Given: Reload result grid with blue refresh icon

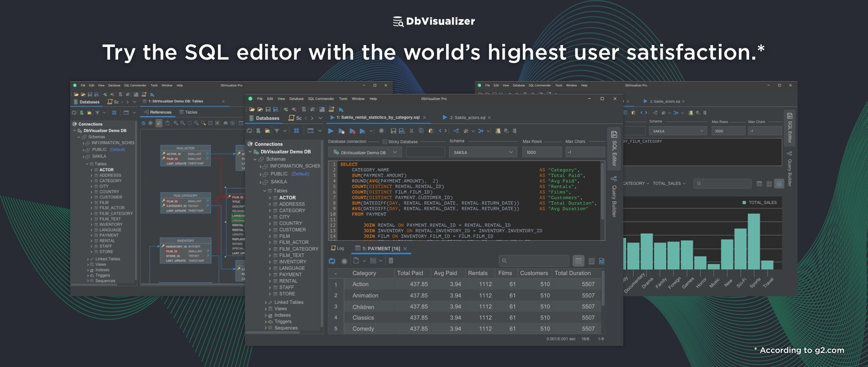Looking at the screenshot, I should pos(332,261).
